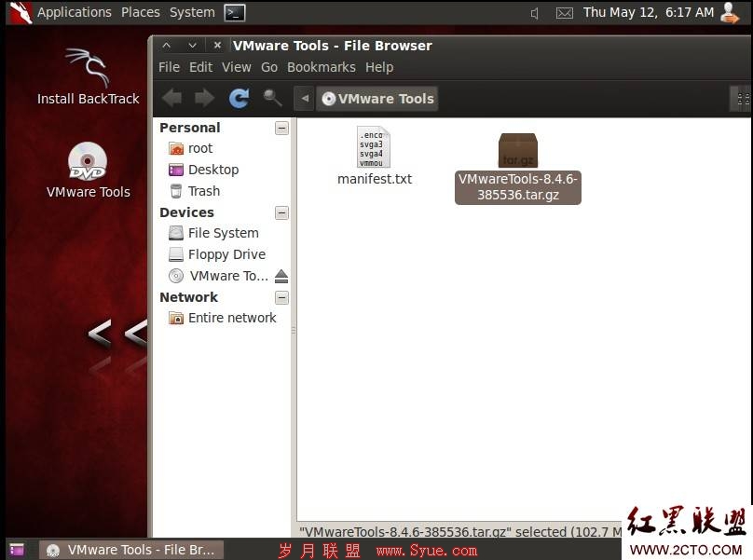The image size is (753, 560).
Task: Open Trash in sidebar
Action: point(195,191)
